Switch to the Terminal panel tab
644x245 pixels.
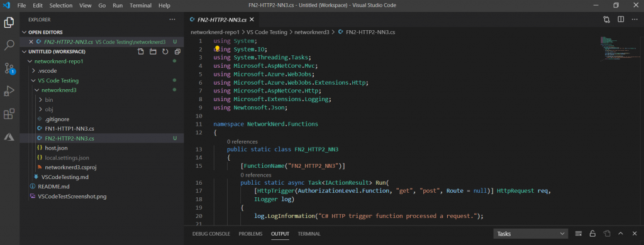pyautogui.click(x=309, y=234)
